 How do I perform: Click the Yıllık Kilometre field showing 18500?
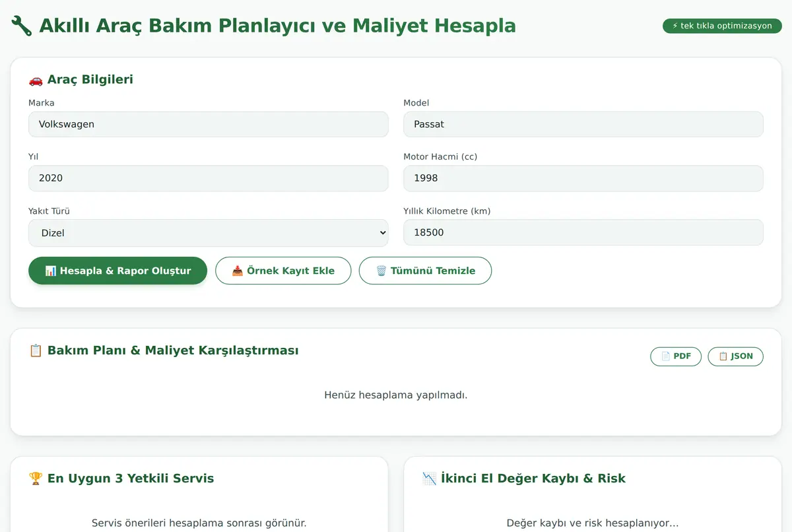coord(583,232)
